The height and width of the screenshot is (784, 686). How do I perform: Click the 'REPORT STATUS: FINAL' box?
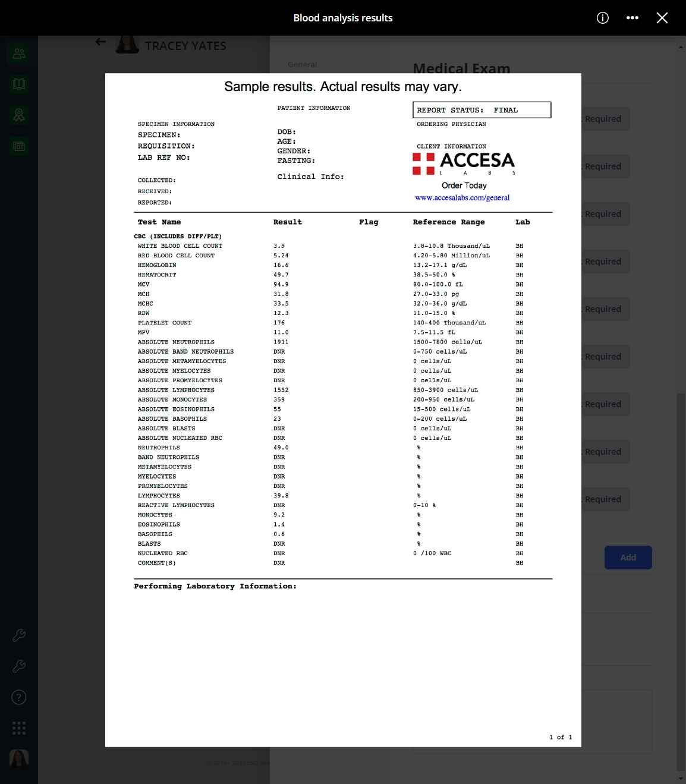click(x=482, y=110)
